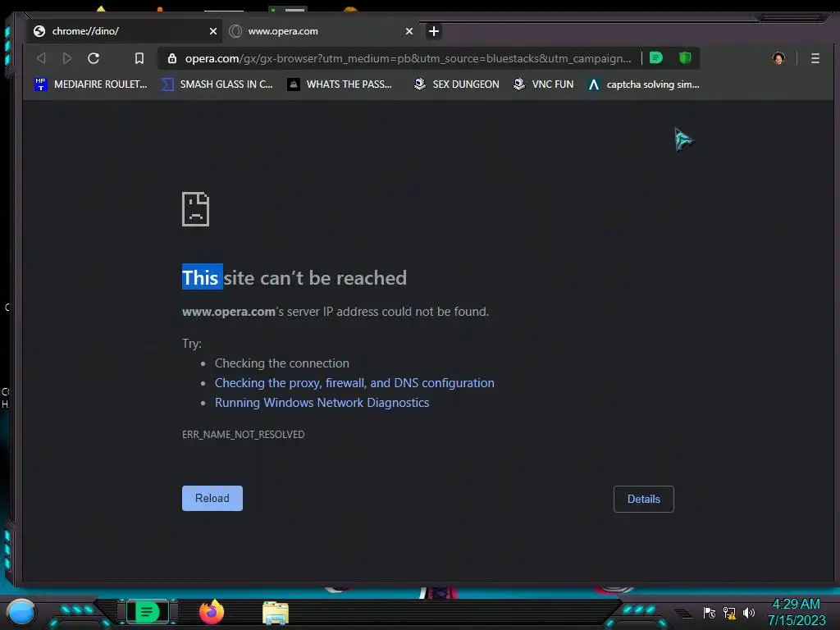Image resolution: width=840 pixels, height=630 pixels.
Task: Click the sad page error icon
Action: [x=195, y=209]
